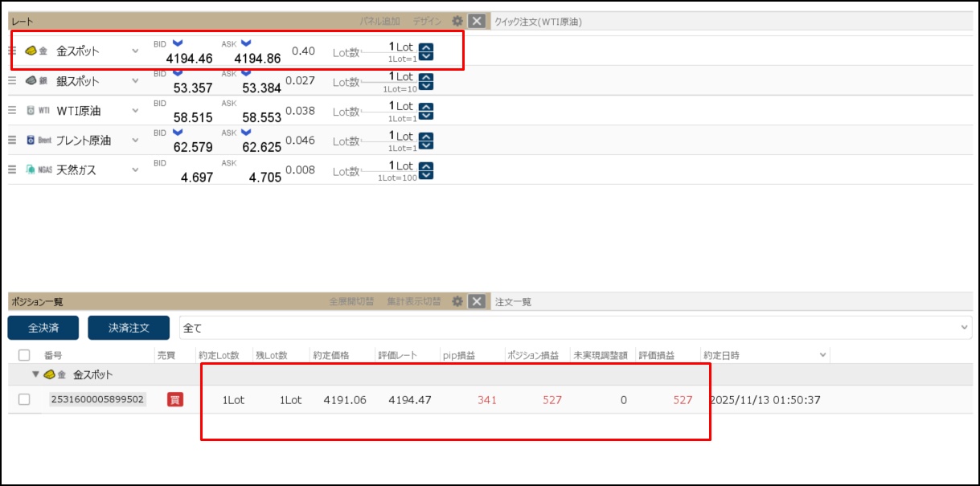Adjust the ブレント原油 Lot stepper arrows
Image resolution: width=980 pixels, height=486 pixels.
point(426,141)
